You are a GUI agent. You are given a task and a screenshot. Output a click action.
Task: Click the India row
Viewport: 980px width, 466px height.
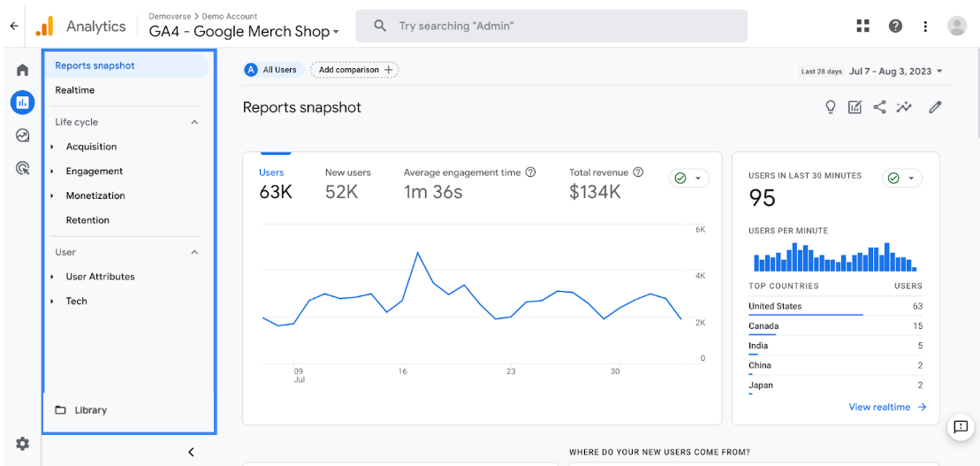coord(835,346)
